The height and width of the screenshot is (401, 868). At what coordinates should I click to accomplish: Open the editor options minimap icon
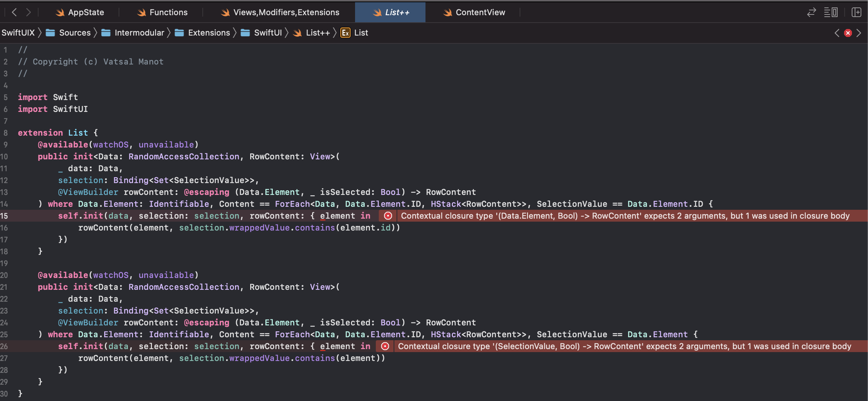831,12
